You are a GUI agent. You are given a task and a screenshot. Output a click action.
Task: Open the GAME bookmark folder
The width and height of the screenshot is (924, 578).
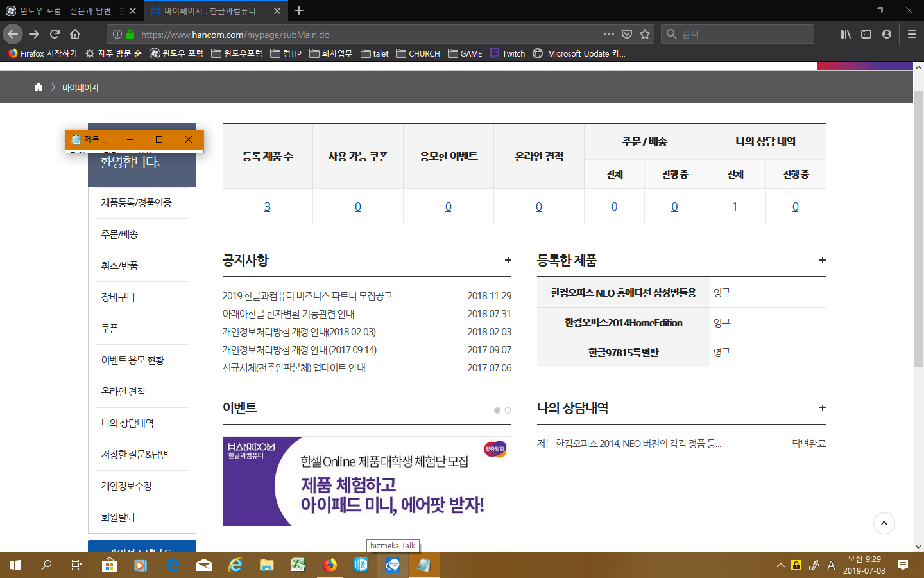(x=465, y=53)
